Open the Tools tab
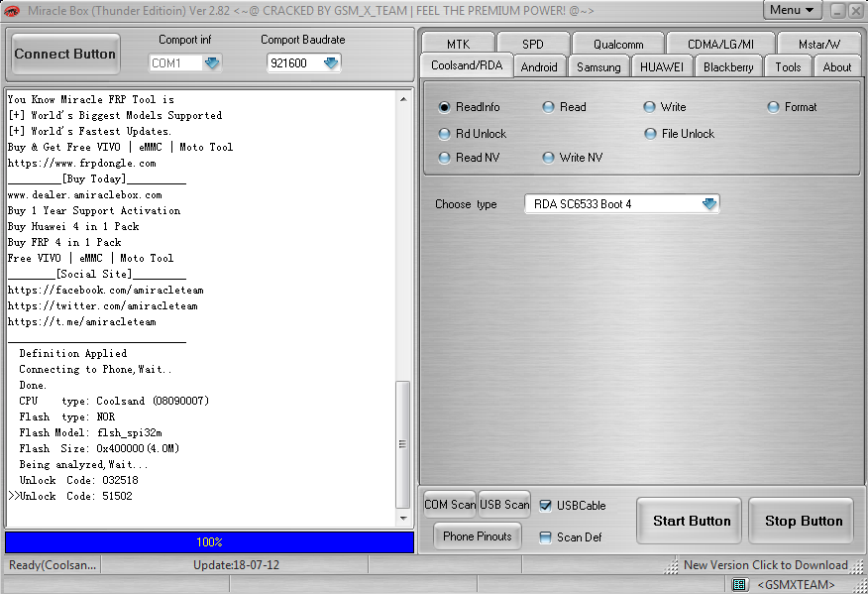 pyautogui.click(x=788, y=67)
